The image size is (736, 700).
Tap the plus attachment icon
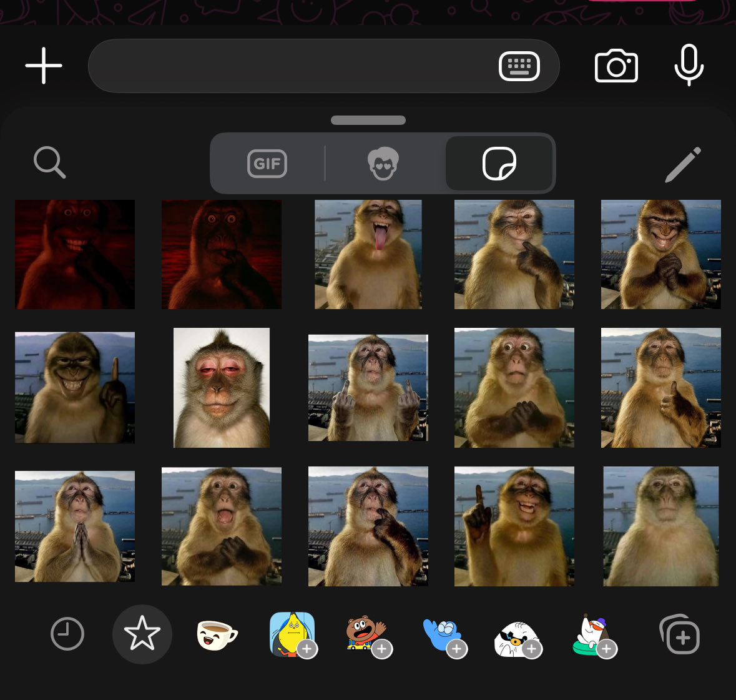(44, 66)
